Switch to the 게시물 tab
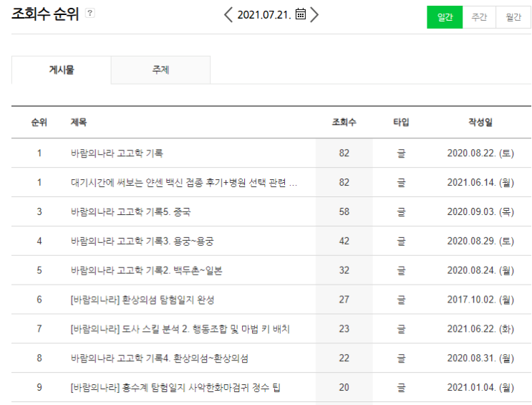This screenshot has width=532, height=405. (62, 70)
